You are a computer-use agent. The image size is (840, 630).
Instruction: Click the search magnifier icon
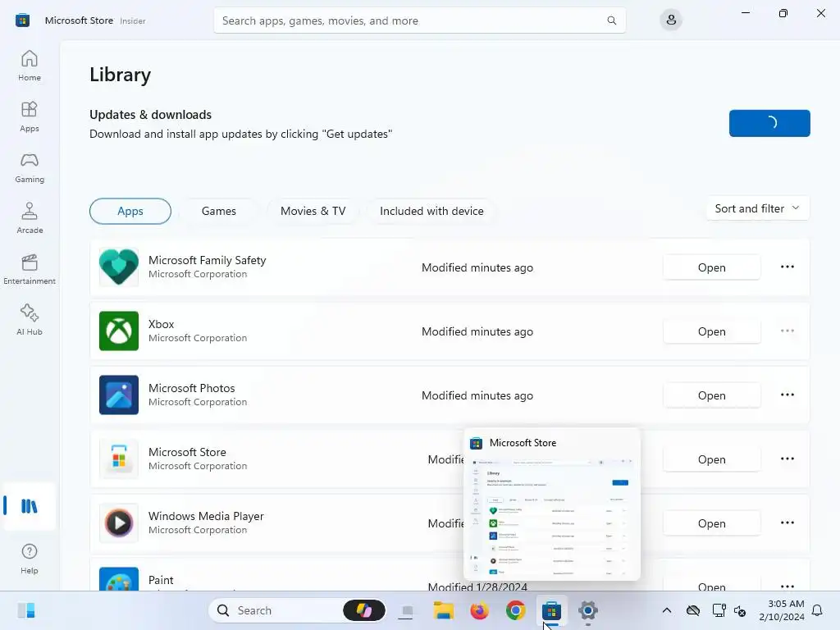coord(611,21)
